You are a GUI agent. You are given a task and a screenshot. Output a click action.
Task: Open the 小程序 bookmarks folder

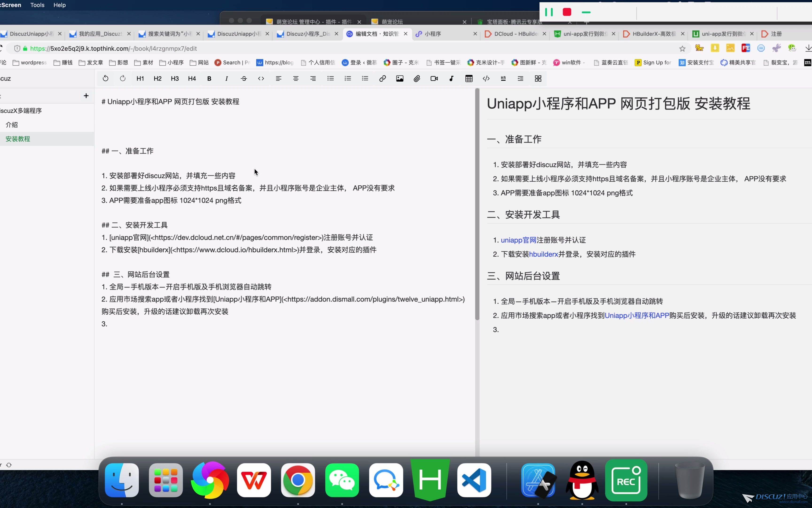pos(172,63)
